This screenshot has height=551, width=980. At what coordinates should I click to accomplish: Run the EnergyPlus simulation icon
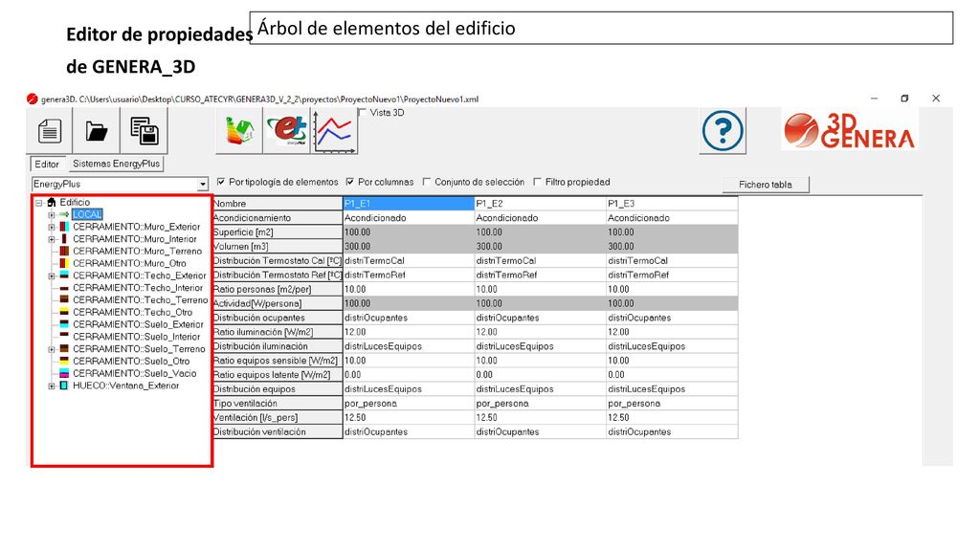tap(286, 130)
